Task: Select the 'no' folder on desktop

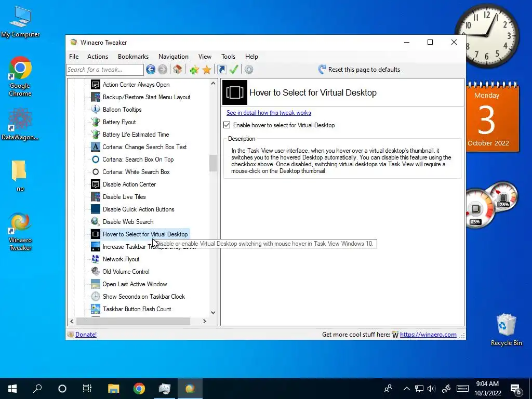Action: coord(20,176)
